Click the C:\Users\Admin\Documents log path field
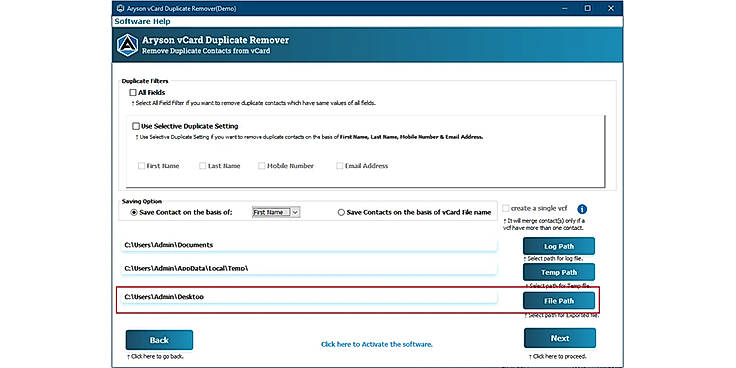The width and height of the screenshot is (736, 368). pos(309,245)
